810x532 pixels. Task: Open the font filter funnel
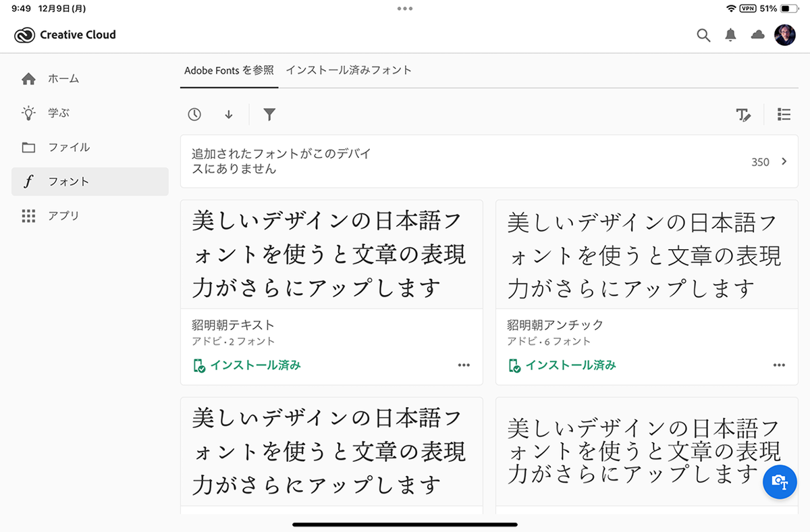click(x=269, y=115)
